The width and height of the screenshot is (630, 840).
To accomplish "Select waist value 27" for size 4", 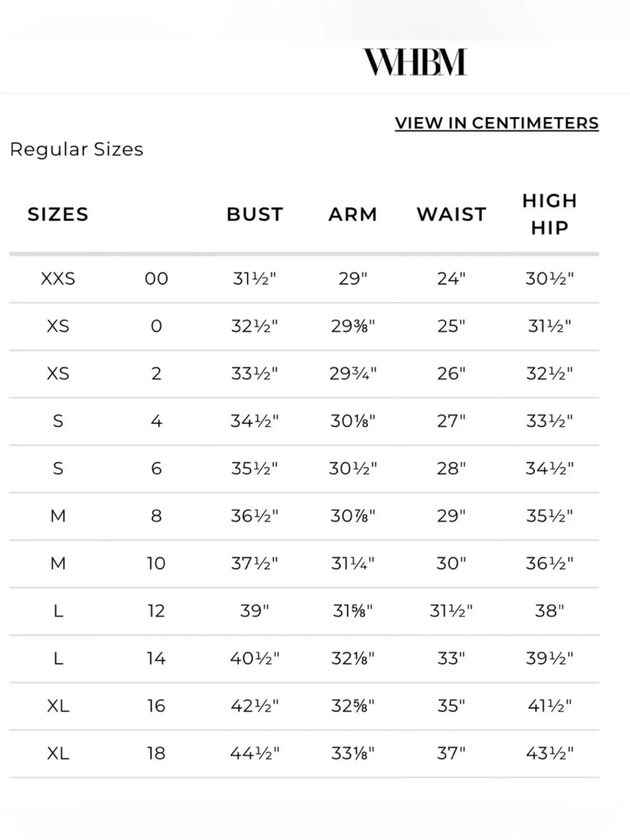I will (x=452, y=421).
